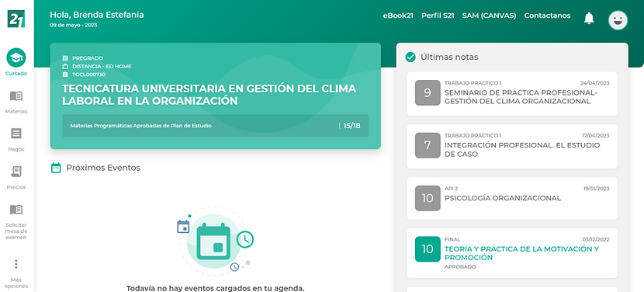The image size is (644, 292).
Task: Click the Siglo 21 logo
Action: point(16,19)
